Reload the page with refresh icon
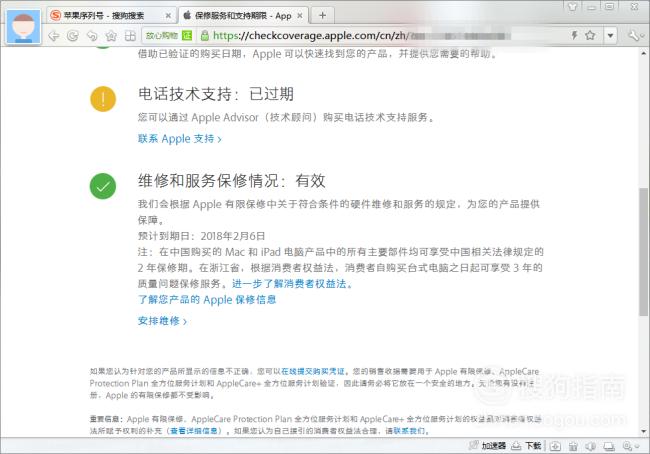Viewport: 650px width, 454px height. (x=73, y=36)
